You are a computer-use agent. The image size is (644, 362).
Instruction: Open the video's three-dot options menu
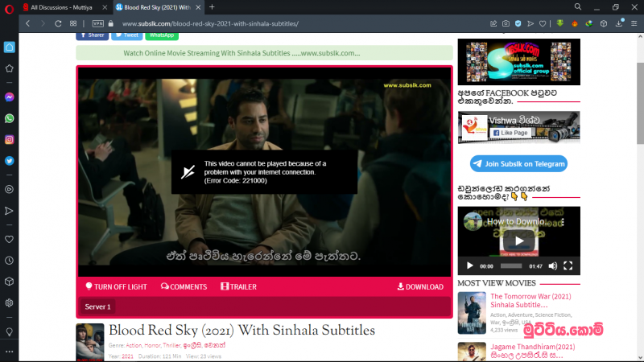click(x=563, y=222)
